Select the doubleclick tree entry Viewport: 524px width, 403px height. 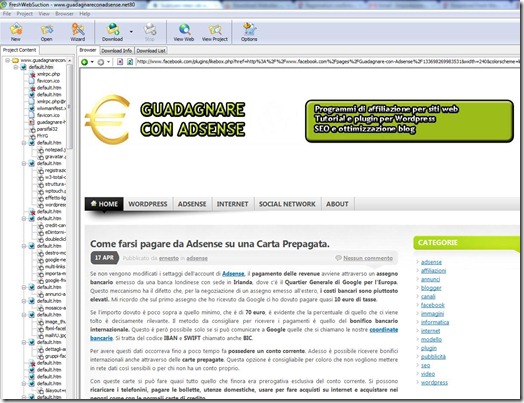click(55, 239)
